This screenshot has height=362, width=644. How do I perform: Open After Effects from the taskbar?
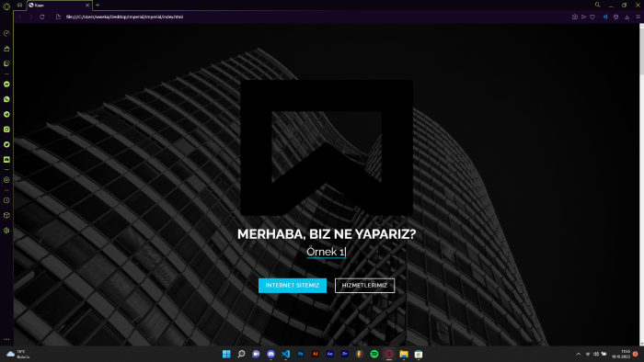(x=329, y=354)
